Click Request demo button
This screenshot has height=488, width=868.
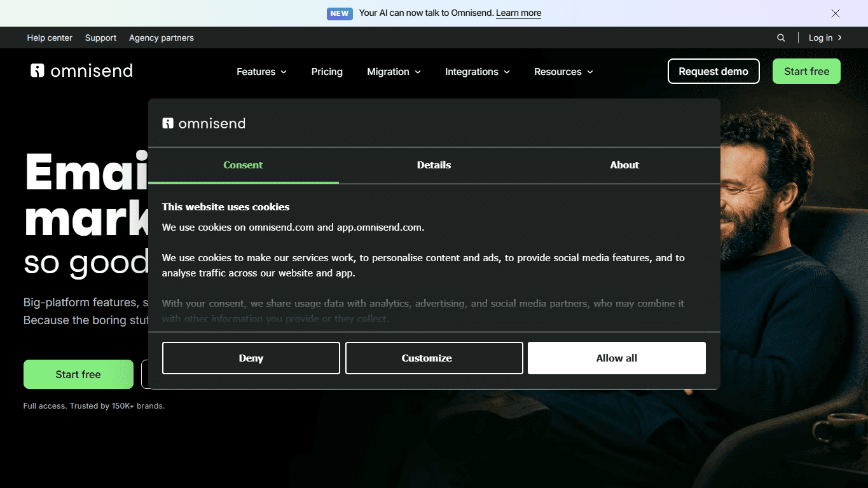point(713,71)
